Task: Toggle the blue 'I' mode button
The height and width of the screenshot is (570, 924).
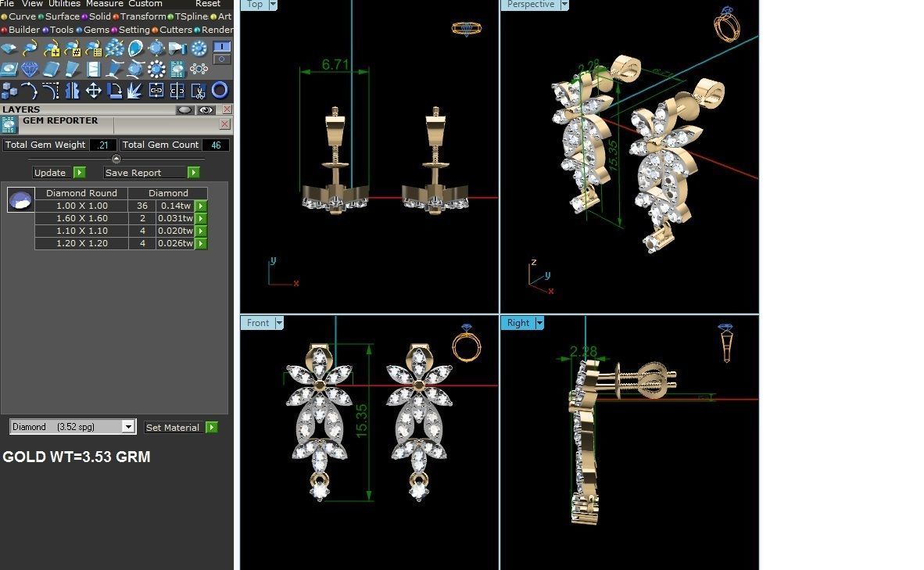Action: 221,47
